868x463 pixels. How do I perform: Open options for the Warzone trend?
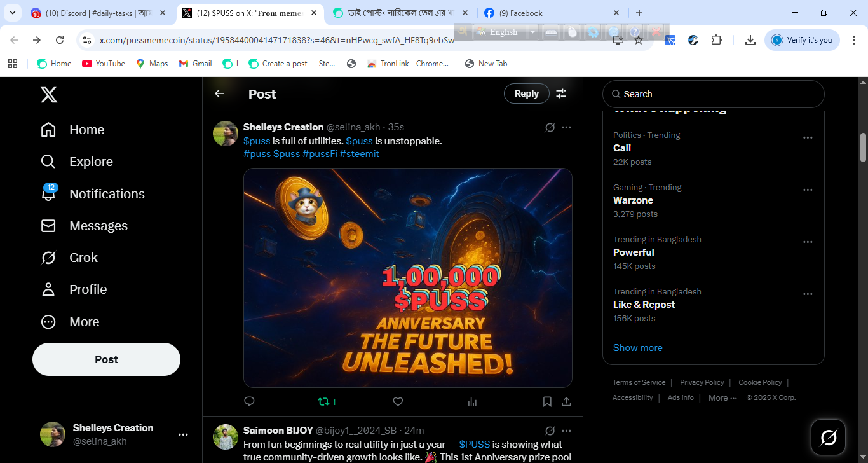click(x=808, y=190)
